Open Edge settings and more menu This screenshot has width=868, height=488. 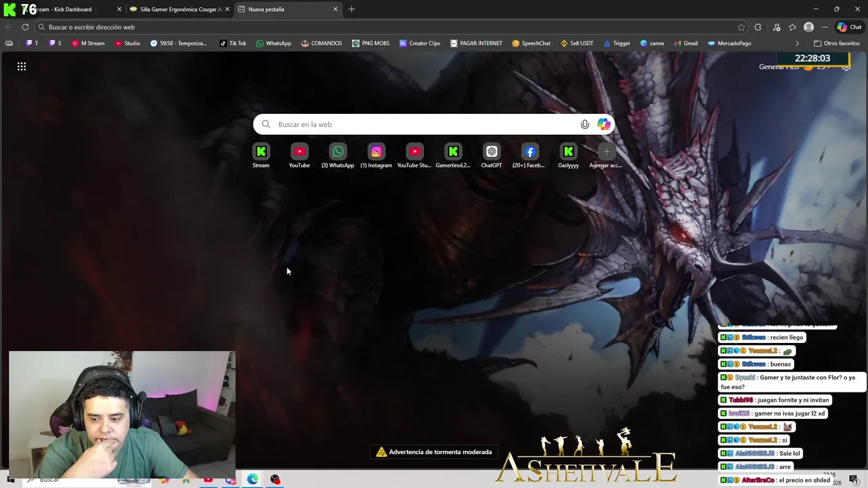click(x=825, y=27)
